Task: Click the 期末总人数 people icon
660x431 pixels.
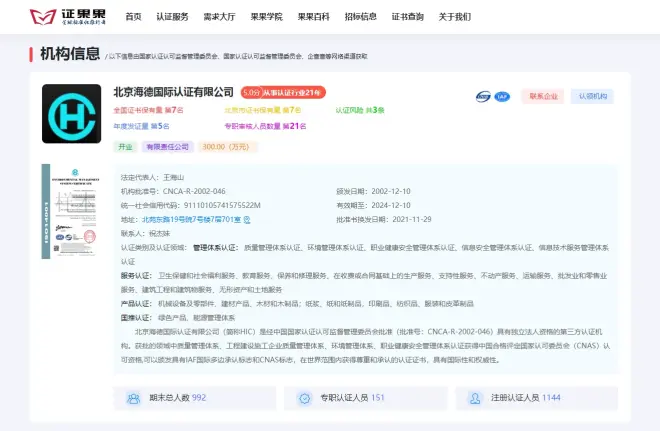Action: [132, 398]
